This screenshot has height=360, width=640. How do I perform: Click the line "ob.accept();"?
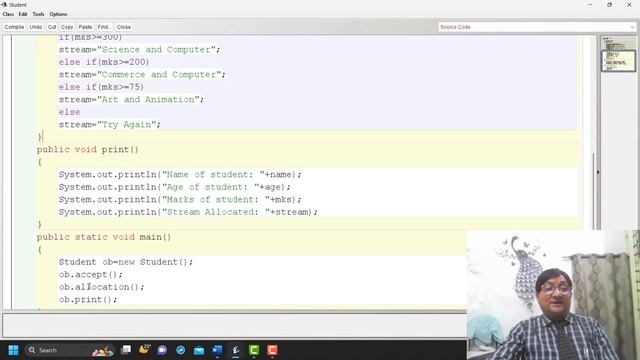pyautogui.click(x=91, y=275)
